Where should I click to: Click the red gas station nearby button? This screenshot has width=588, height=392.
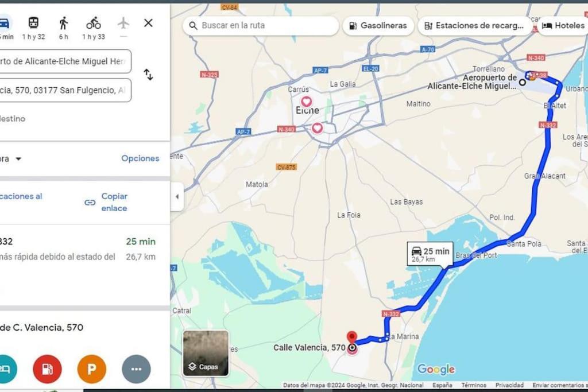click(47, 369)
